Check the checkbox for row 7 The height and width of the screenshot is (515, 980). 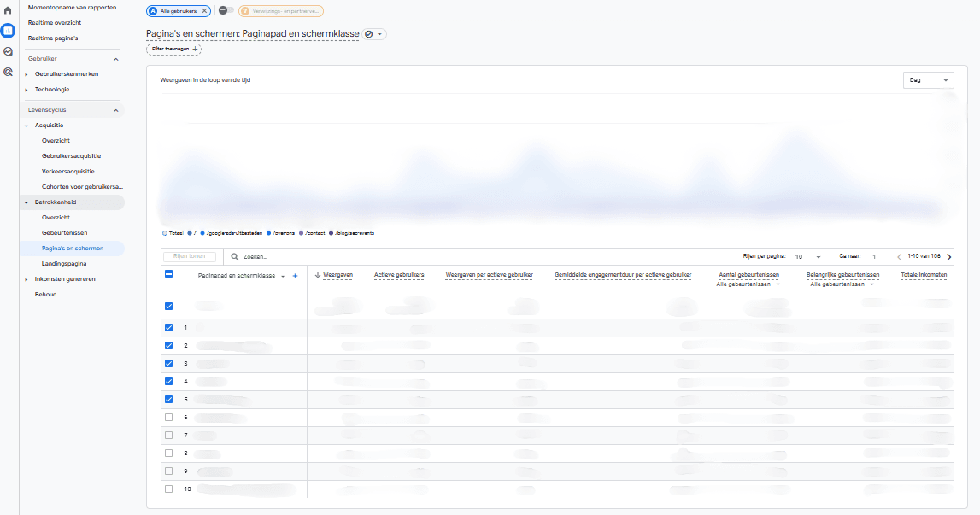(169, 435)
